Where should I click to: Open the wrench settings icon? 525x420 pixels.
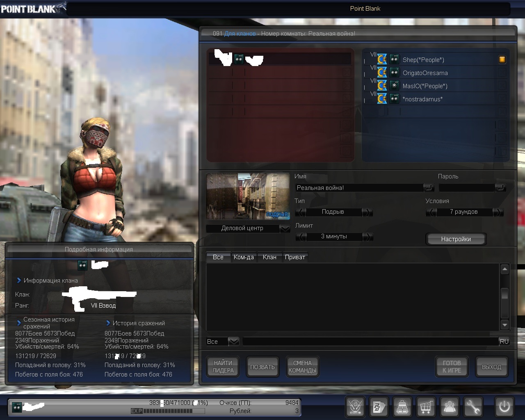pos(474,407)
